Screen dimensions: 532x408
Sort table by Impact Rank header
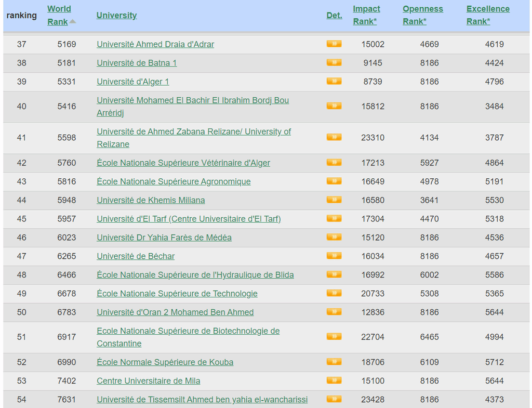click(366, 15)
